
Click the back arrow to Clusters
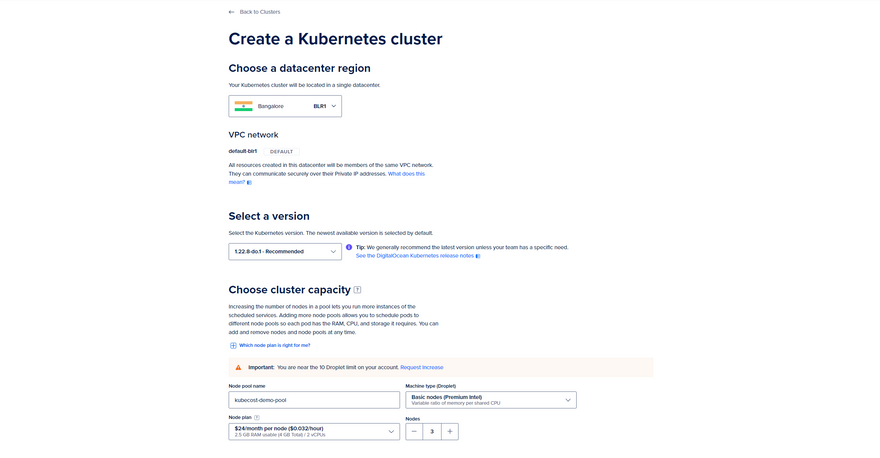(x=232, y=12)
